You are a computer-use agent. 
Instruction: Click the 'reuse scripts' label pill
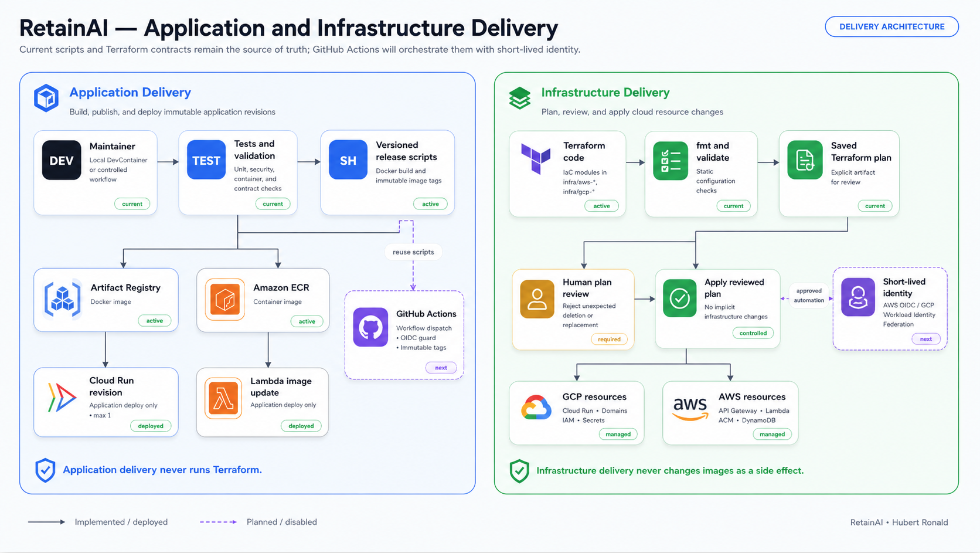tap(413, 252)
